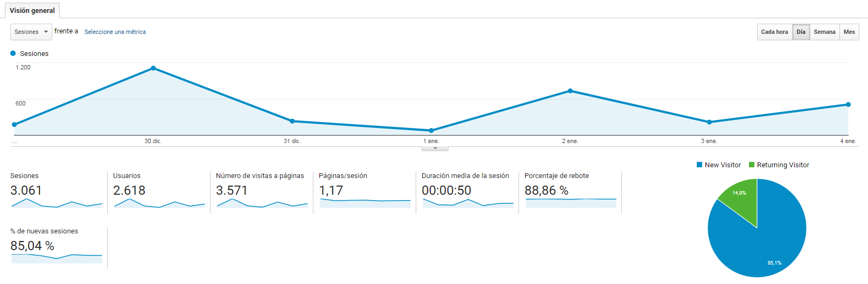Click the Returning Visitor legend label
The image size is (868, 284).
click(x=783, y=165)
